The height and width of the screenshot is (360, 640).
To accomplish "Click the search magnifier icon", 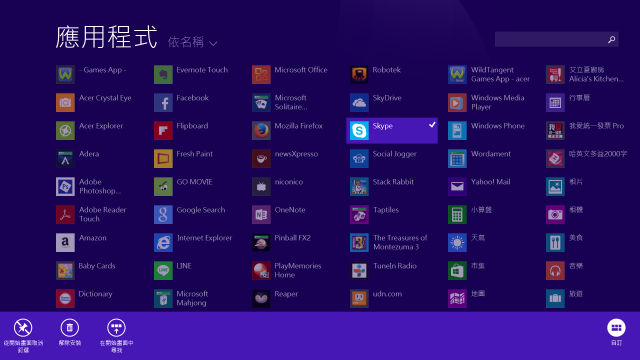I will pyautogui.click(x=611, y=40).
